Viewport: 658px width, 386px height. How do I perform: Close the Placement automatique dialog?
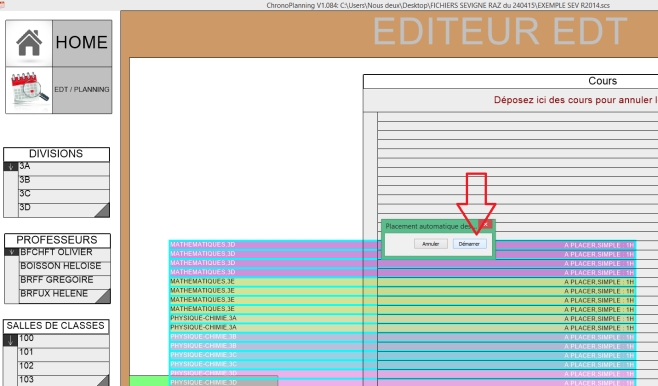tap(485, 225)
